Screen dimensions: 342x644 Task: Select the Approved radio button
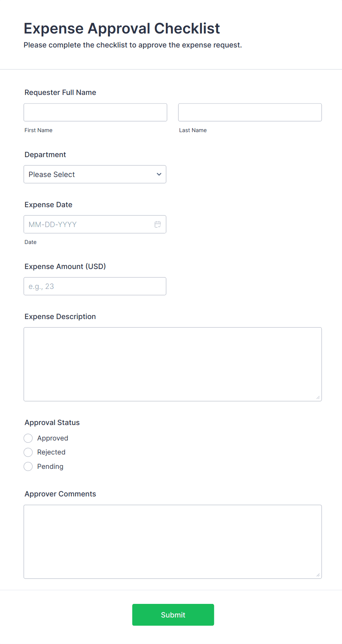pyautogui.click(x=28, y=438)
